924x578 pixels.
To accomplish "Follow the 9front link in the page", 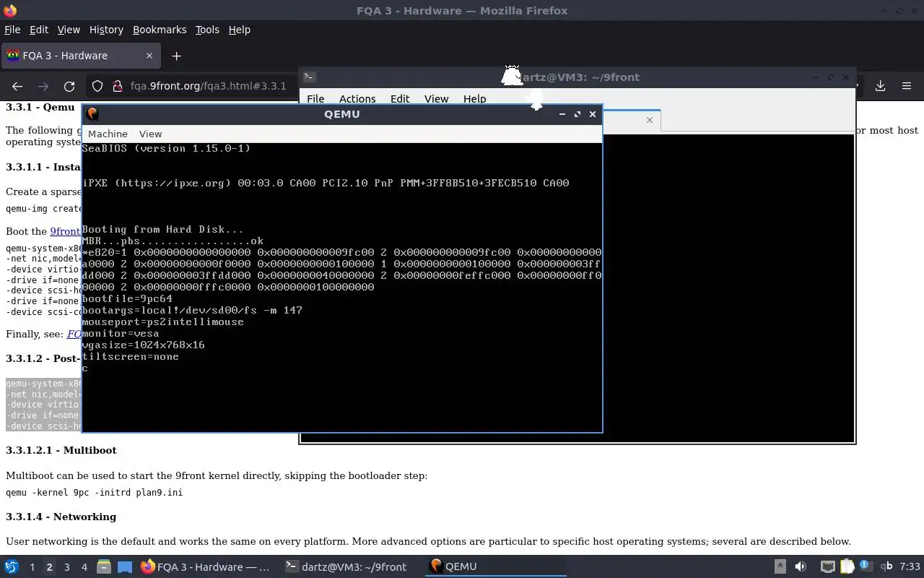I will 65,231.
